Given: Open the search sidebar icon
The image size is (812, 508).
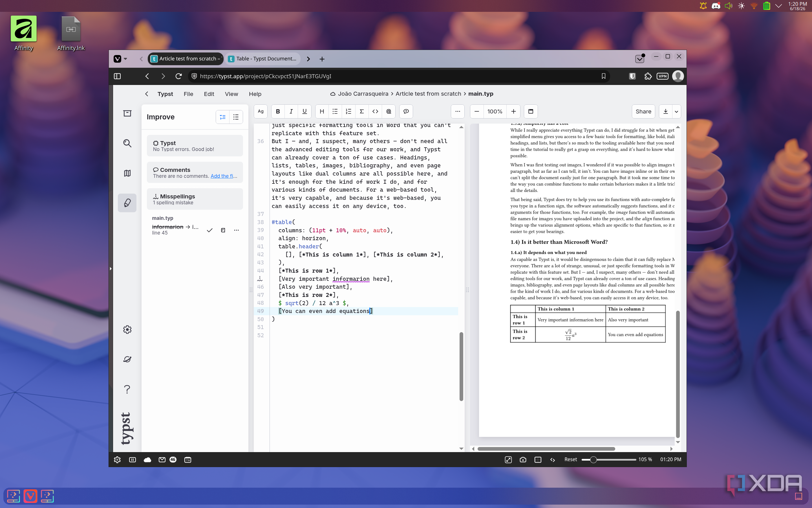Looking at the screenshot, I should click(x=127, y=143).
